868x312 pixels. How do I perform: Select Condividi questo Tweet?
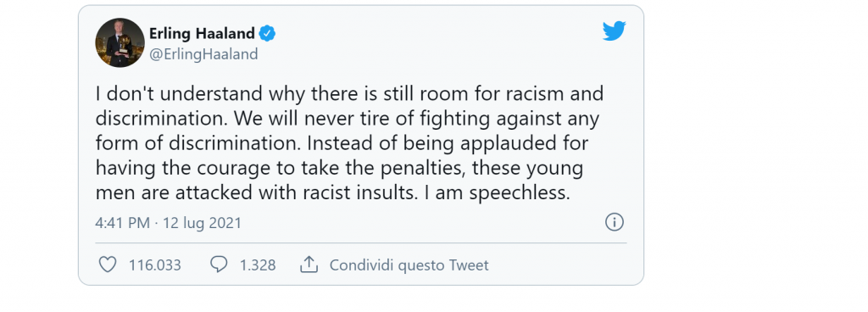coord(409,265)
